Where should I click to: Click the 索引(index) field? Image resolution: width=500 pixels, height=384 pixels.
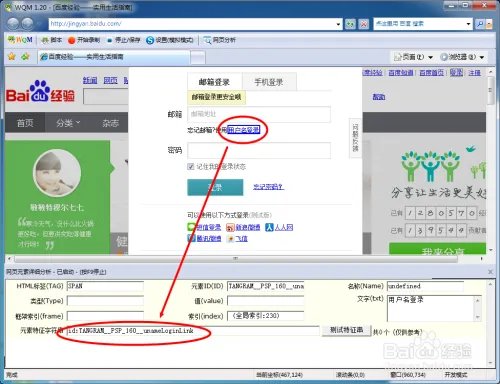(x=266, y=316)
